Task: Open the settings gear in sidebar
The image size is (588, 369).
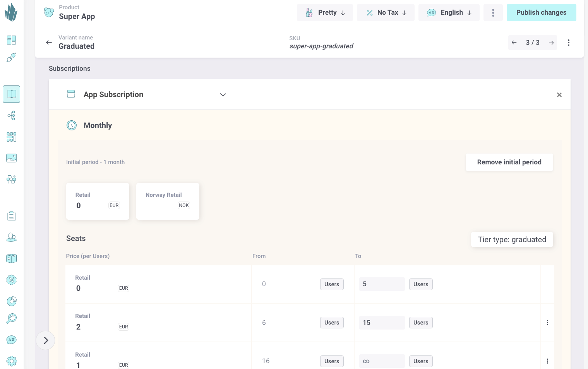Action: (x=12, y=361)
